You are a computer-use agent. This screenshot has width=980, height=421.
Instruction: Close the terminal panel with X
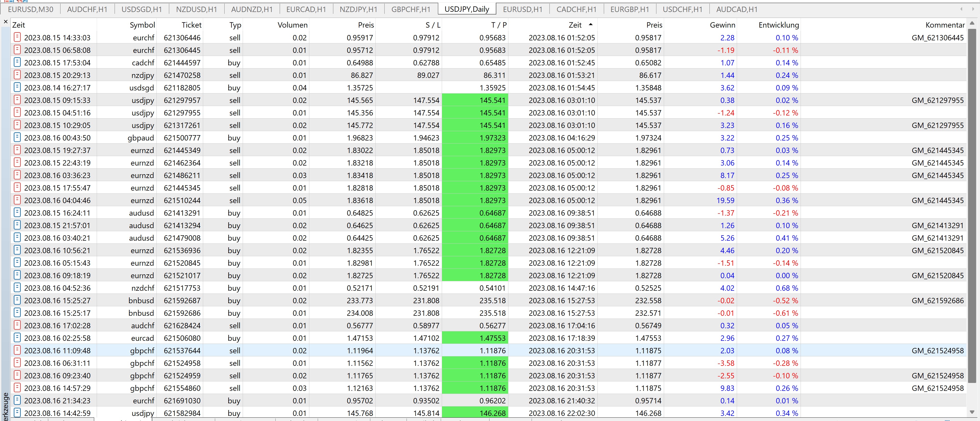(x=5, y=22)
